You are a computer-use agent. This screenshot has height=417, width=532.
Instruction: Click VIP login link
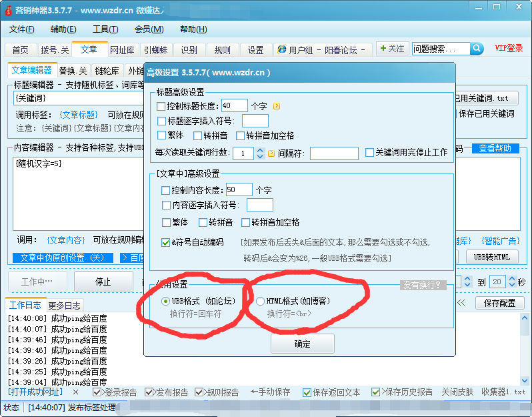[508, 48]
